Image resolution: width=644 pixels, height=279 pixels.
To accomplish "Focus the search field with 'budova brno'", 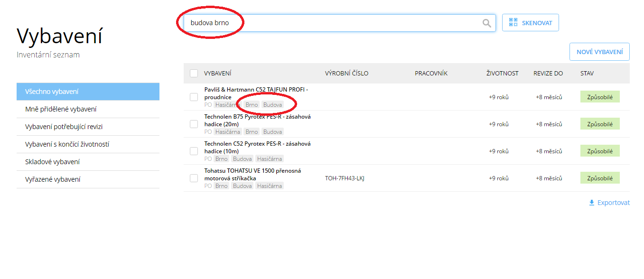I will [340, 23].
